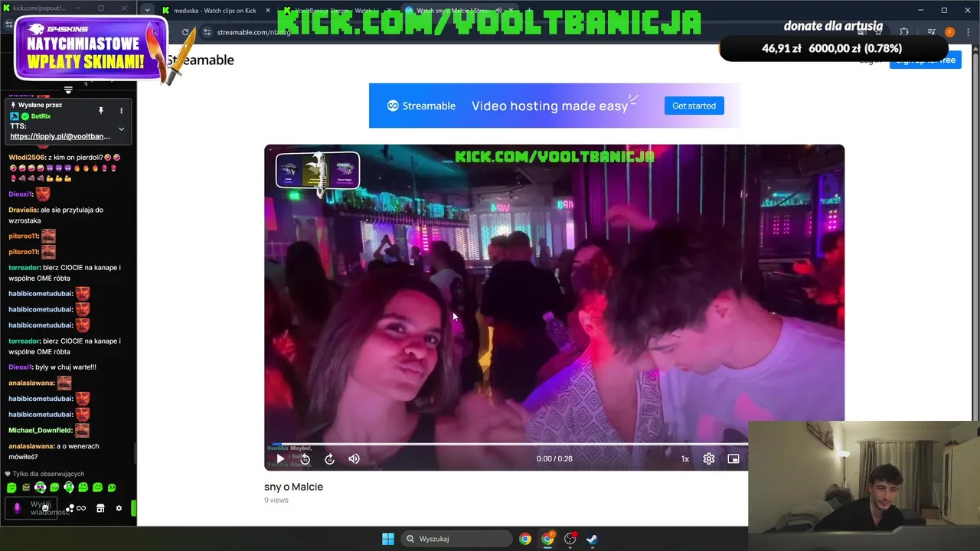
Task: Click the 9 views text
Action: (276, 500)
